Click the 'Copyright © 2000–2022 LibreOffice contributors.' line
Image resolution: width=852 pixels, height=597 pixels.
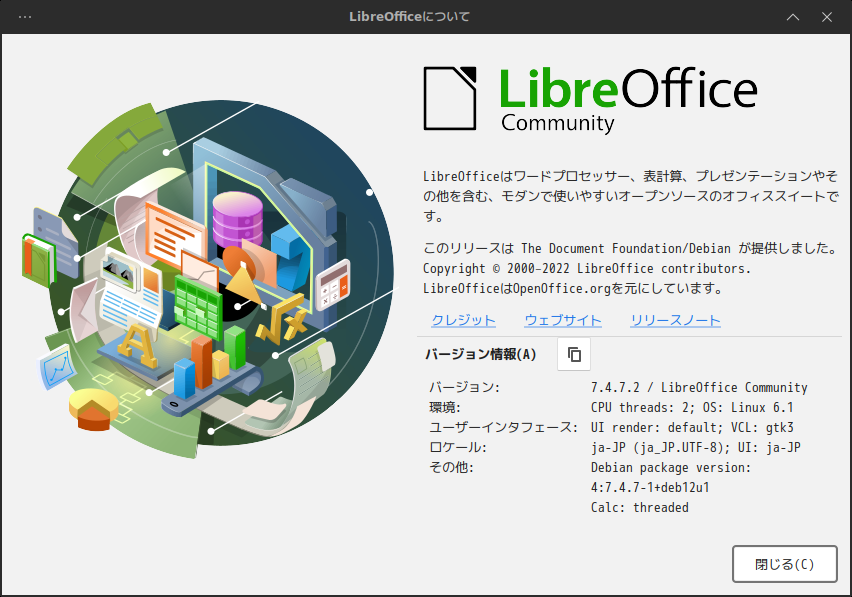tap(587, 268)
